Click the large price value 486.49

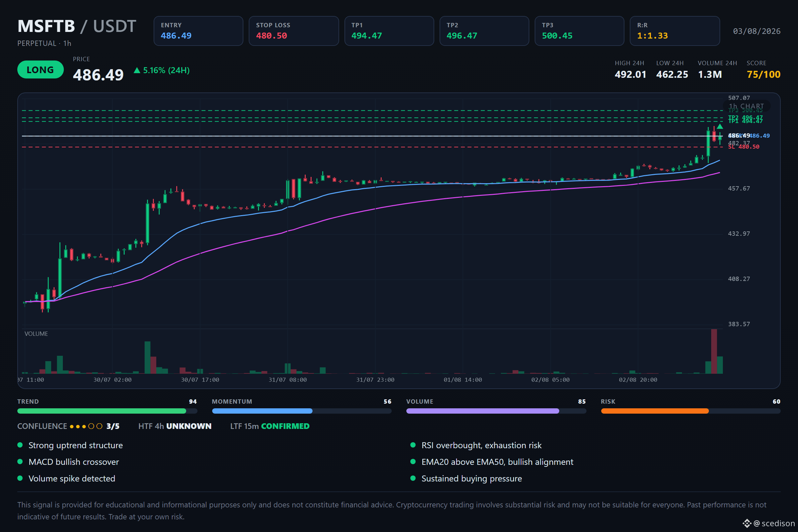pyautogui.click(x=98, y=75)
